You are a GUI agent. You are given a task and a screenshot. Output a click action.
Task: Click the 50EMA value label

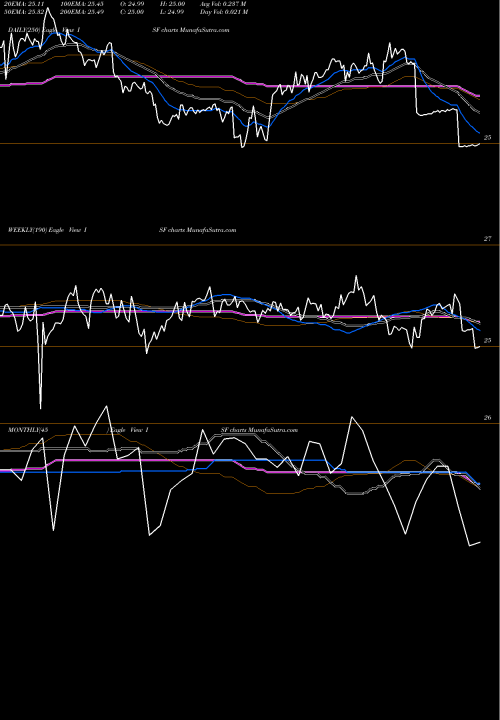[x=24, y=11]
